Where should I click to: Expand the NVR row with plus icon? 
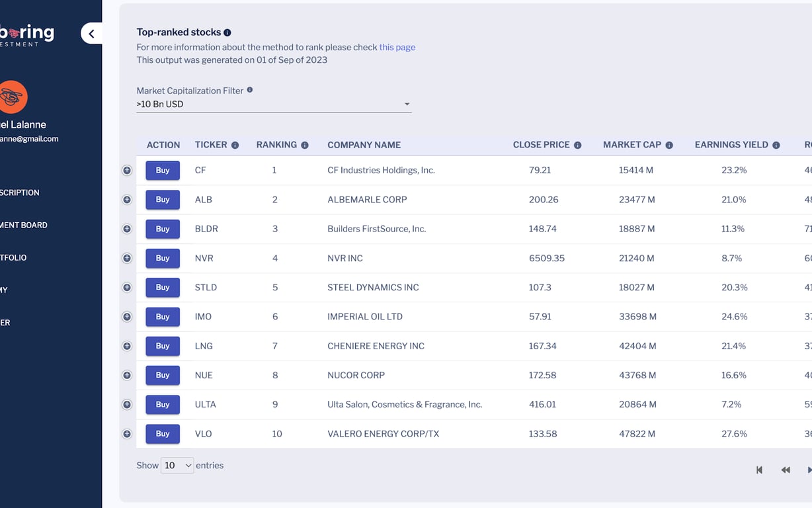127,258
